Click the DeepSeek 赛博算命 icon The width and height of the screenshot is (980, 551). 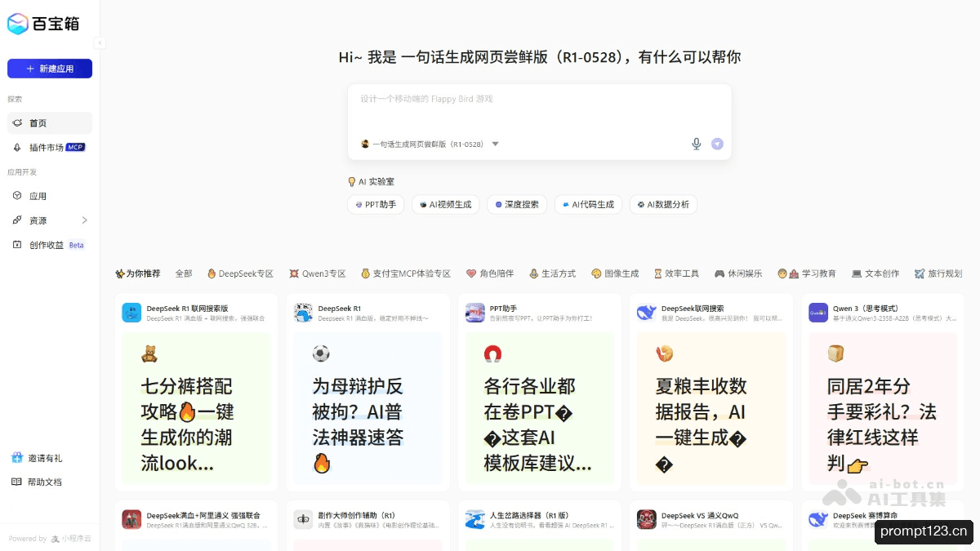818,519
